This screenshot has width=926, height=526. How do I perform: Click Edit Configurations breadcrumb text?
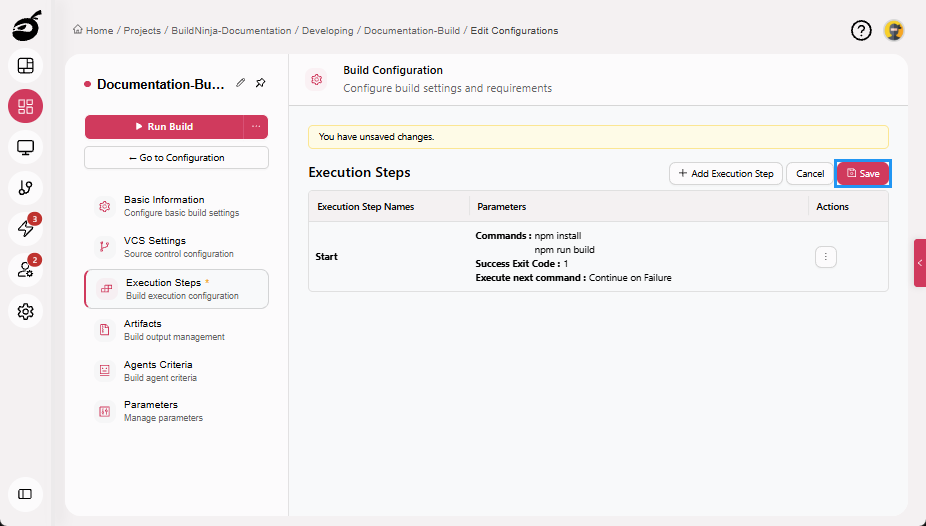514,30
